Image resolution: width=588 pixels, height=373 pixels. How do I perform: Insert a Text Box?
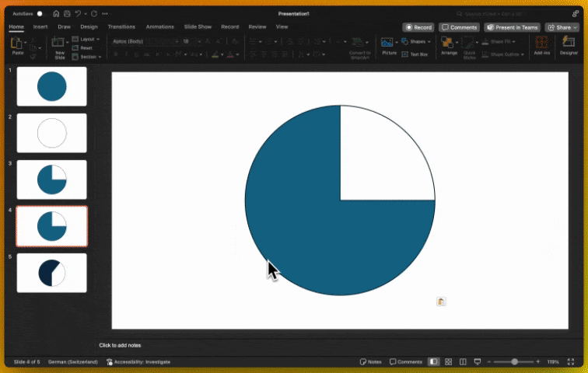(415, 54)
